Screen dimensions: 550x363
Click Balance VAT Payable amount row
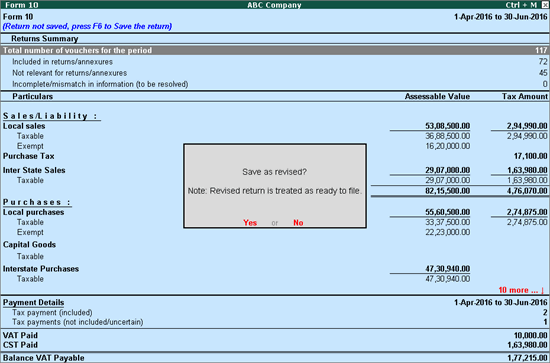click(275, 358)
